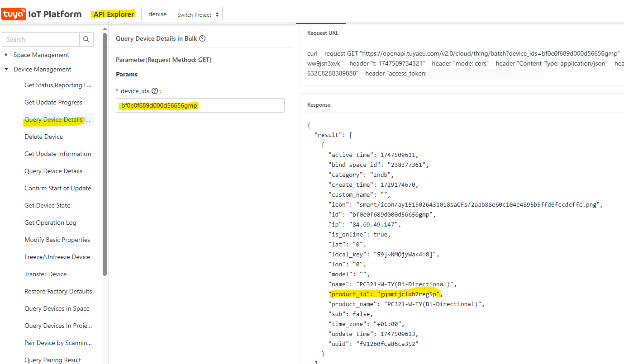Click the help icon next to device_ids
The width and height of the screenshot is (624, 364).
pos(155,91)
